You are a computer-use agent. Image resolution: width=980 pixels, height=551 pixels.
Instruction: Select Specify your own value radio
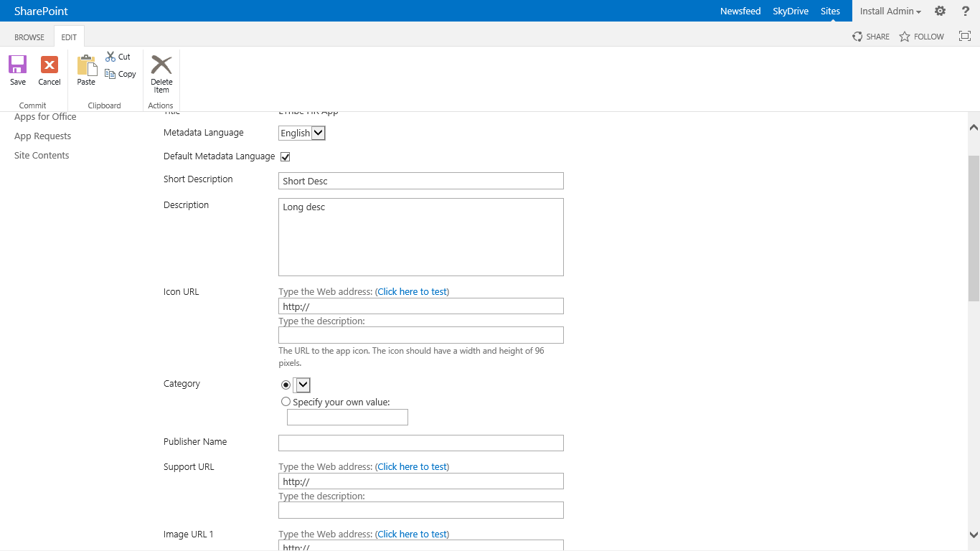point(286,402)
